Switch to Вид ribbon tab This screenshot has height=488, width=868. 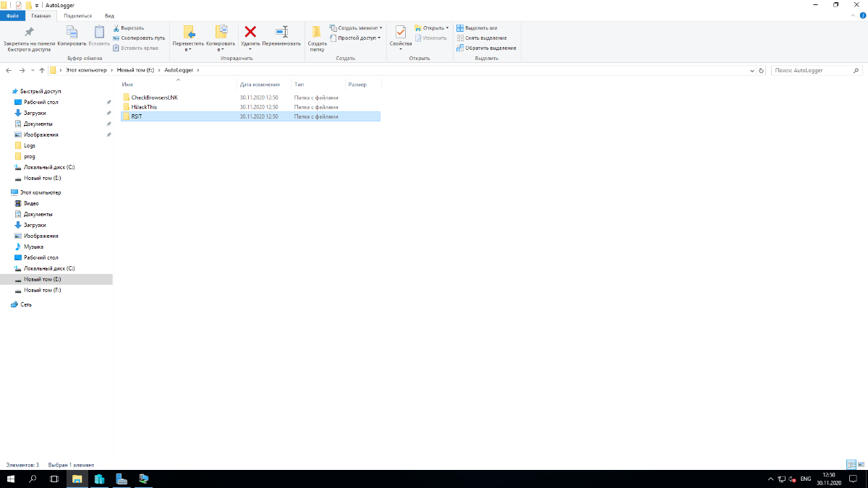109,15
